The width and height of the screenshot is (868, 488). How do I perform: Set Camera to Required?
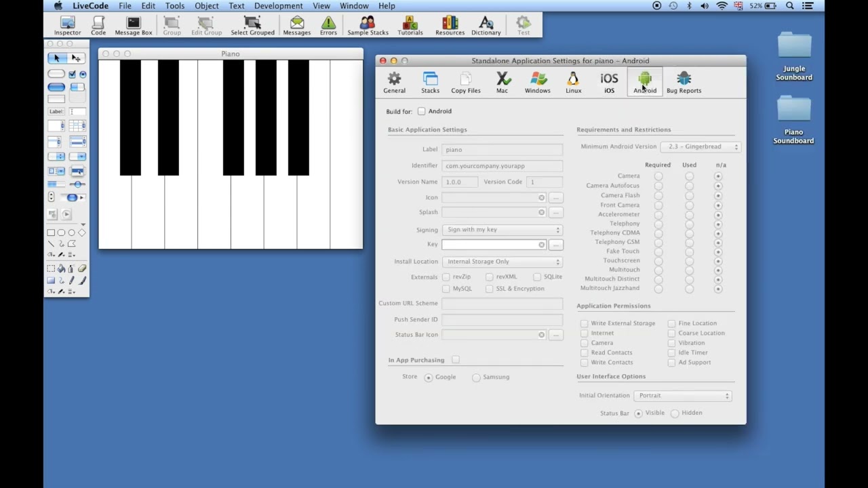(x=658, y=176)
